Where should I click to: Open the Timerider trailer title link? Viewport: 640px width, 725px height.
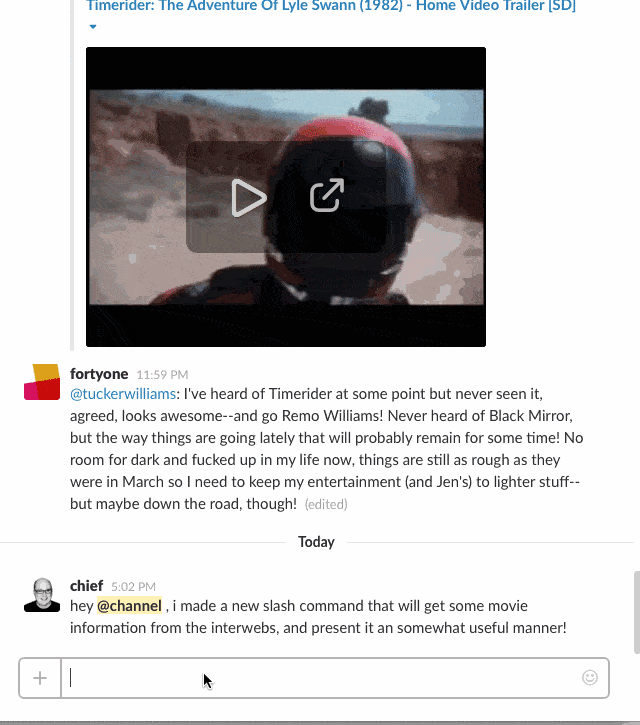331,6
